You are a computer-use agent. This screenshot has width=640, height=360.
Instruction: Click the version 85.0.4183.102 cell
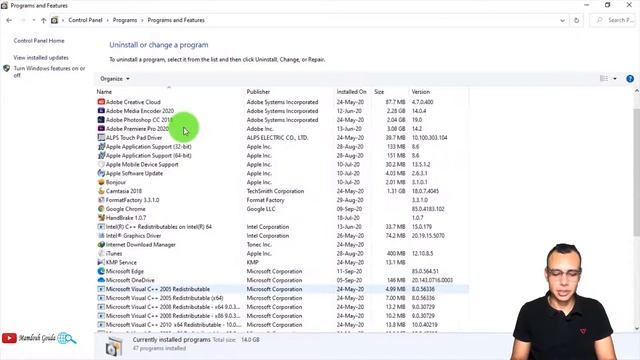click(x=428, y=209)
